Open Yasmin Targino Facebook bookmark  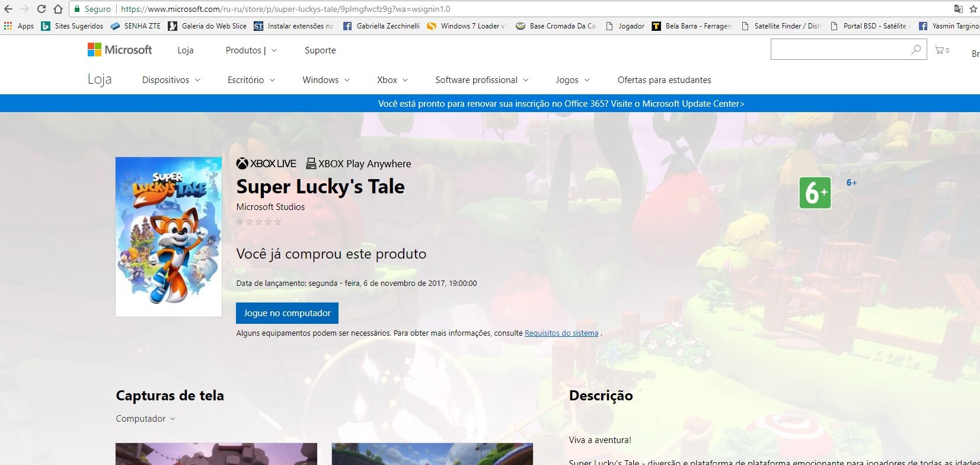(x=949, y=26)
